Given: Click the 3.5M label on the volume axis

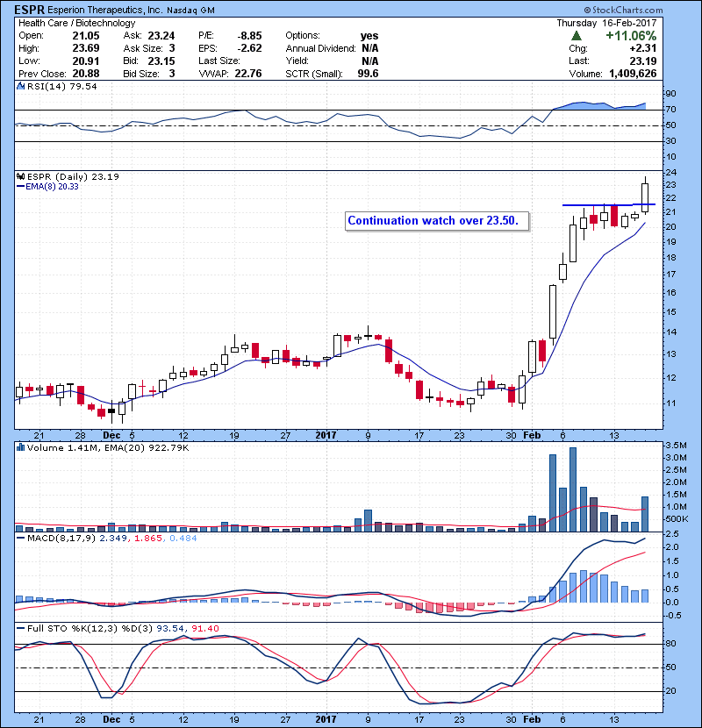Looking at the screenshot, I should pyautogui.click(x=676, y=446).
